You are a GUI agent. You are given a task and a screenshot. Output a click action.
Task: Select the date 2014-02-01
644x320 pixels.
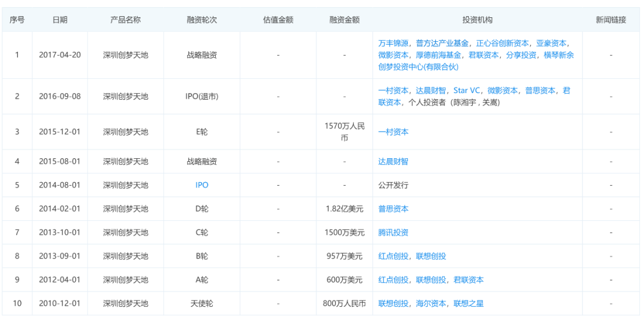[60, 209]
